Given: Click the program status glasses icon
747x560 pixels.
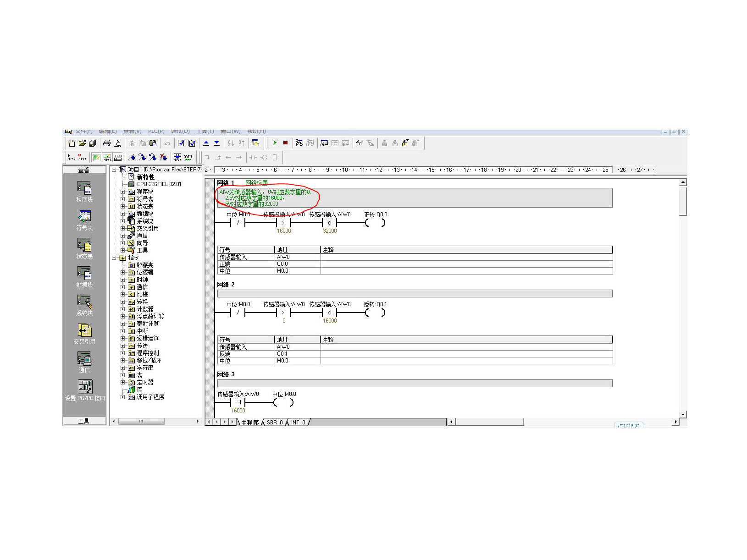Looking at the screenshot, I should [360, 143].
